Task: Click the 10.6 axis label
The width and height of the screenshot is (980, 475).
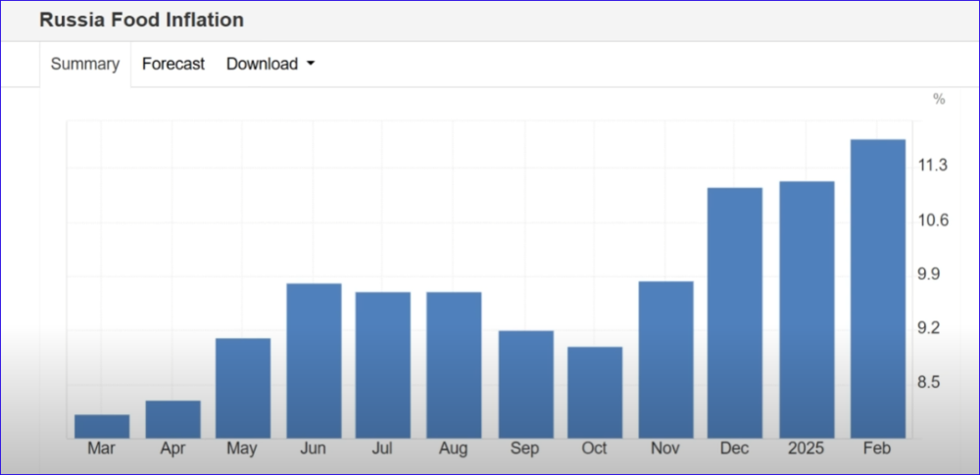Action: point(933,220)
